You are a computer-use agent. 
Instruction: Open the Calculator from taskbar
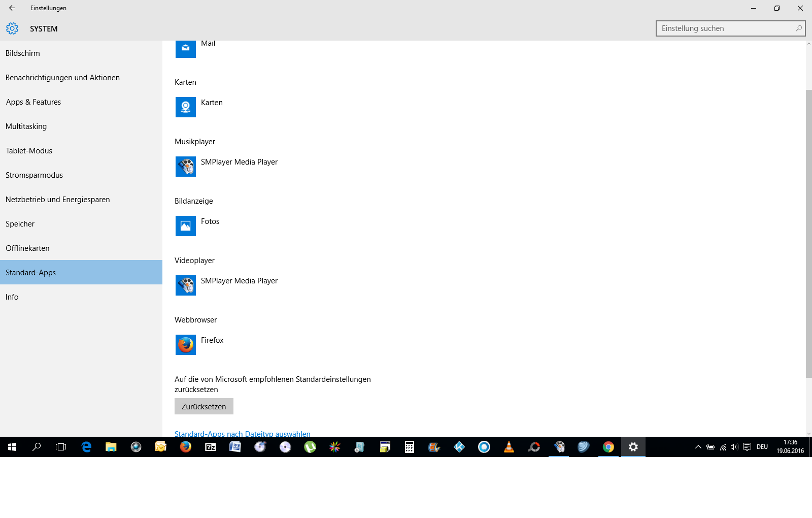pyautogui.click(x=410, y=447)
